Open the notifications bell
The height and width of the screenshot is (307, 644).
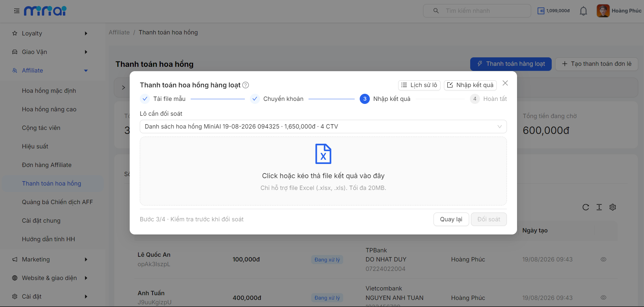583,11
